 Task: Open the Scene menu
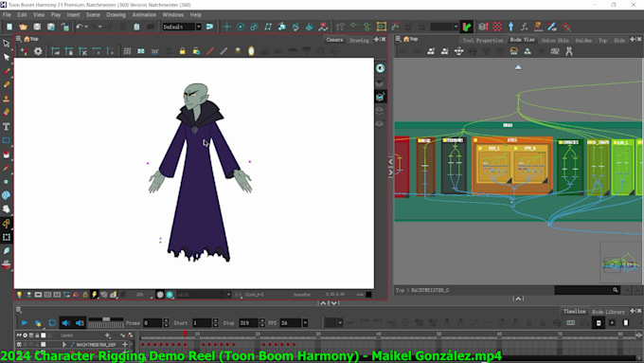click(93, 15)
